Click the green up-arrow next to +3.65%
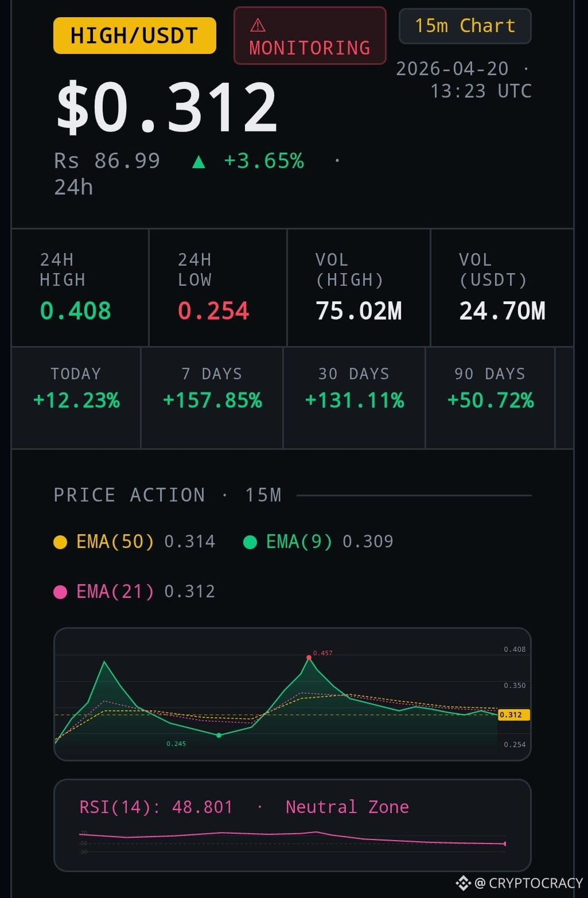The width and height of the screenshot is (588, 898). click(x=198, y=162)
